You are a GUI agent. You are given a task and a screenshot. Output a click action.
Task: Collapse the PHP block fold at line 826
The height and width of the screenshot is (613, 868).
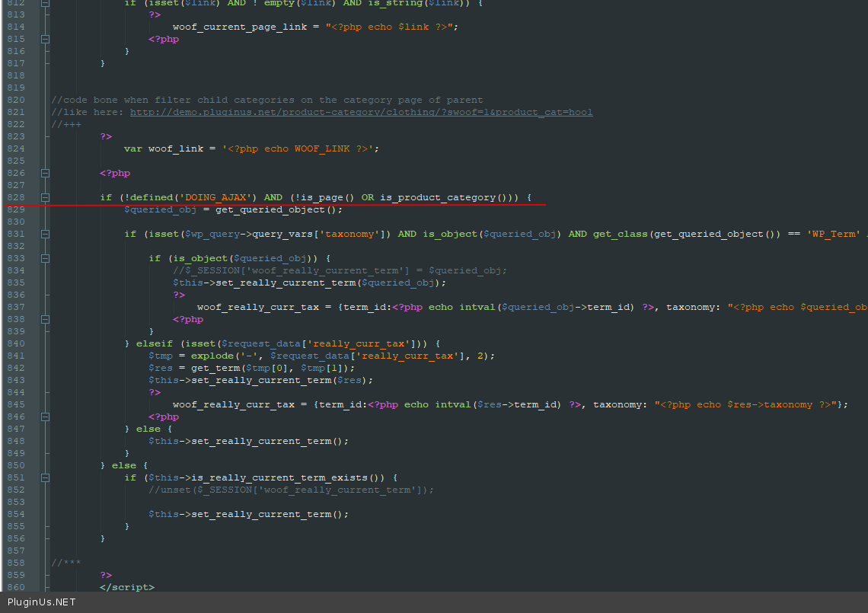click(x=46, y=173)
